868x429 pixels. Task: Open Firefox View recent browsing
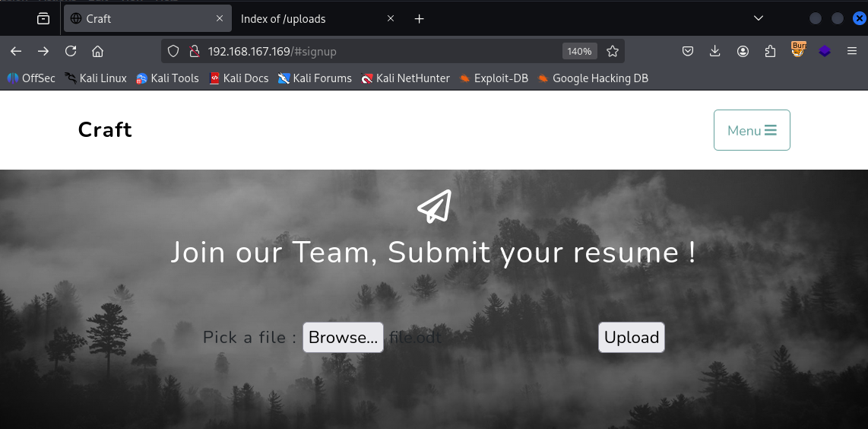click(x=43, y=18)
